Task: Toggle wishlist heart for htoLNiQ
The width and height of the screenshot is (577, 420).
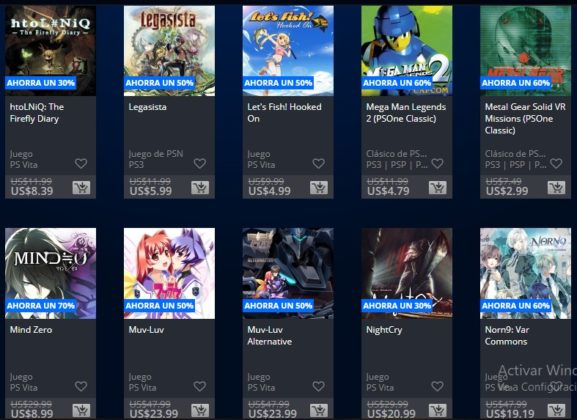Action: coord(81,163)
